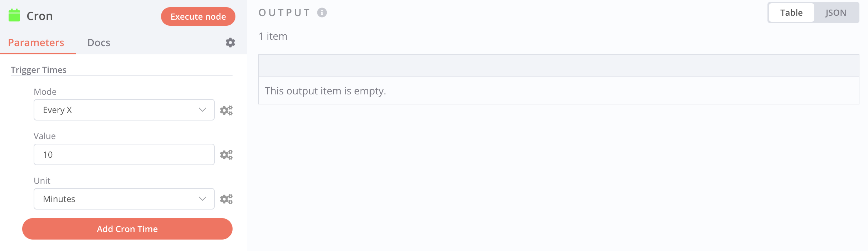
Task: Click the Cron node title text
Action: 40,16
